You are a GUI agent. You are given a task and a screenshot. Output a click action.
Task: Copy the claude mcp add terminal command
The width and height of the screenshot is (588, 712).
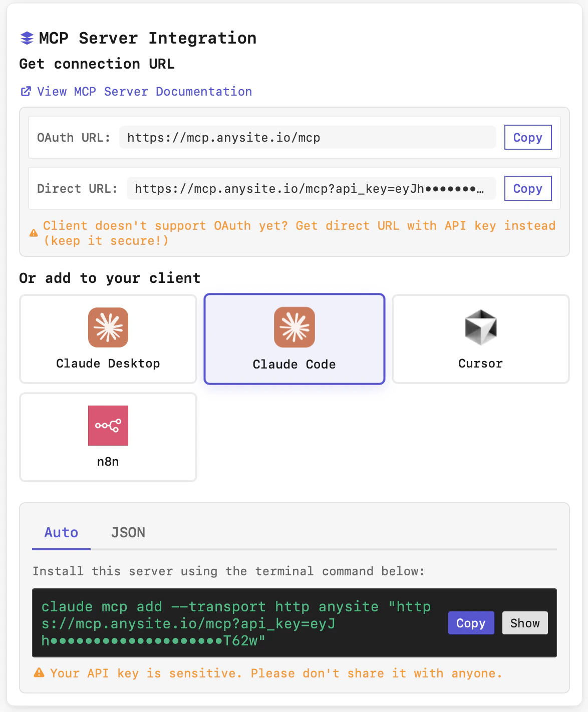point(470,623)
